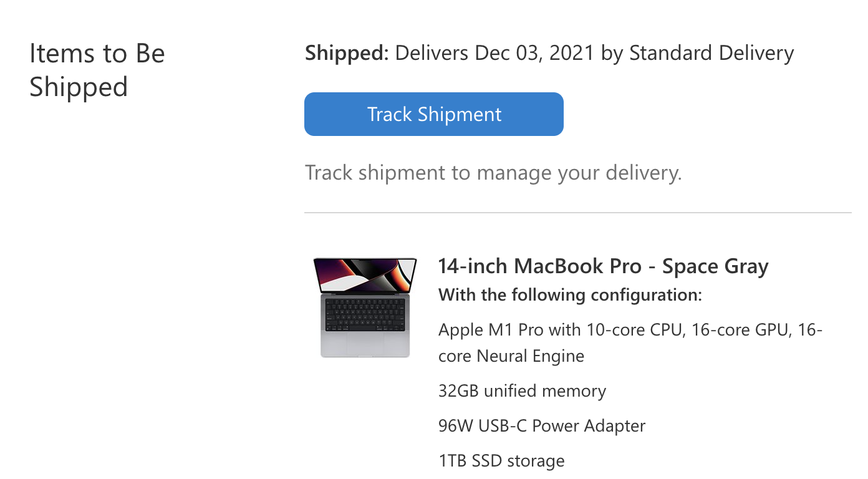Image resolution: width=868 pixels, height=479 pixels.
Task: Click the MacBook screen in the product image
Action: [365, 275]
